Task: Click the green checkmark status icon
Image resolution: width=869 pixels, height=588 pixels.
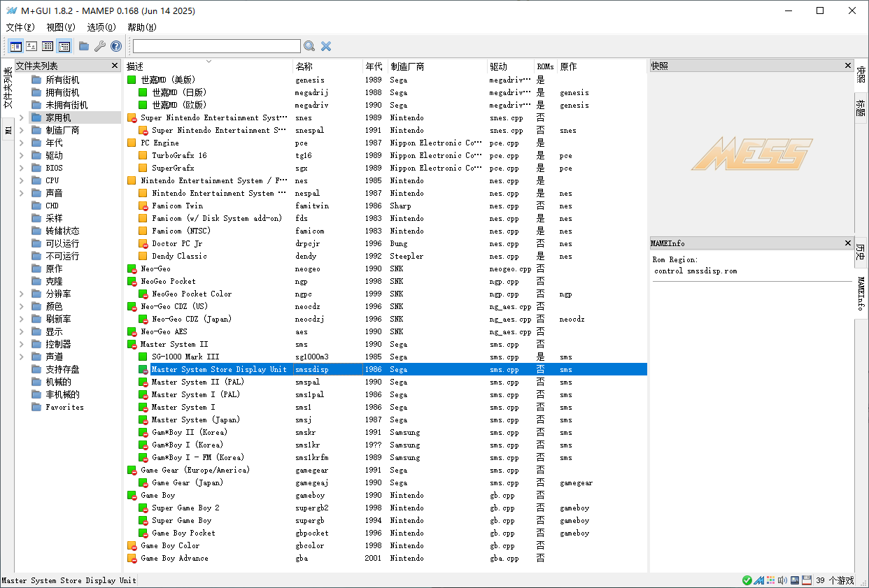Action: point(747,580)
